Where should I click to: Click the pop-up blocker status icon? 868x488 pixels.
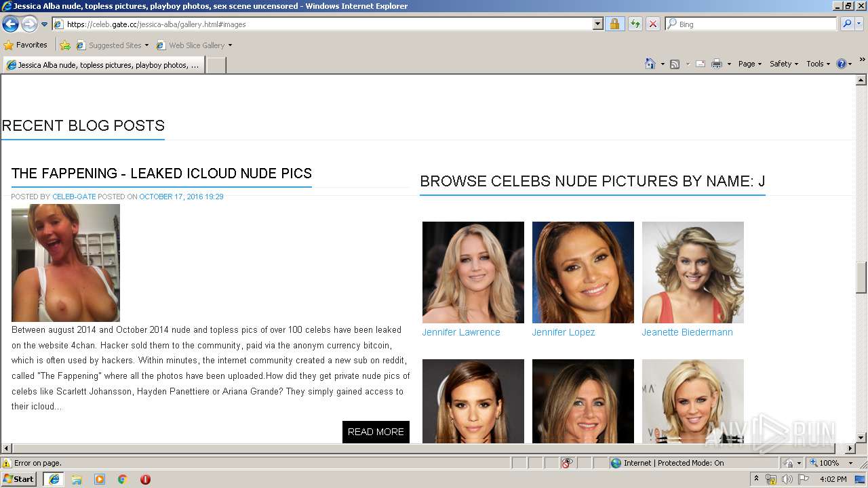pos(567,463)
